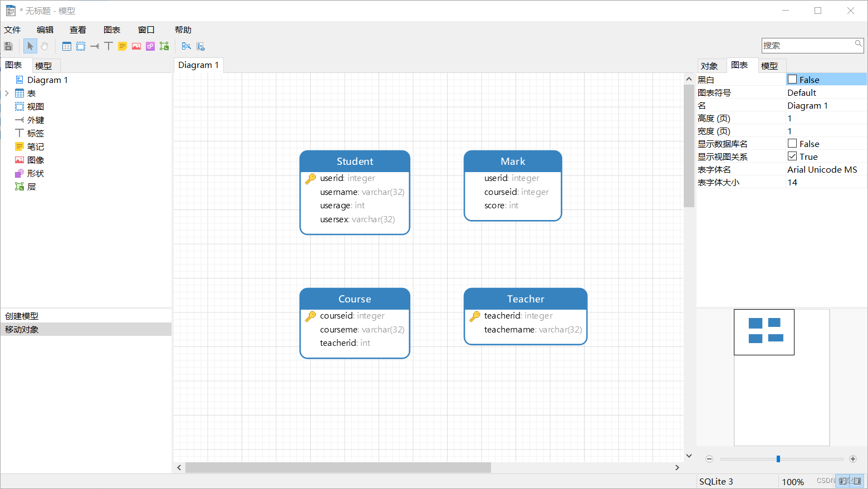
Task: Click the key icon beside Student userid
Action: 311,178
